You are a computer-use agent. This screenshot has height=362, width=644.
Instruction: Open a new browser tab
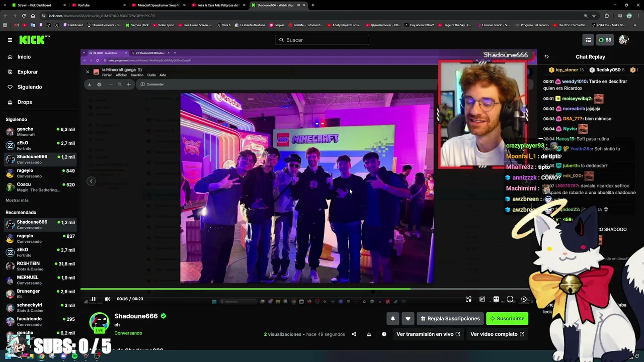pyautogui.click(x=313, y=5)
